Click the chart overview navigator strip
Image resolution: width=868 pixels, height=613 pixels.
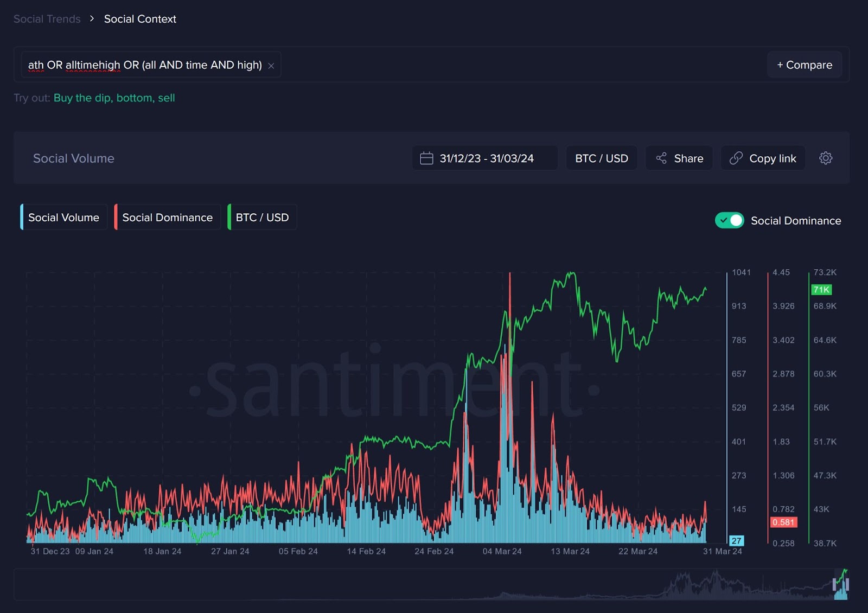click(x=431, y=584)
